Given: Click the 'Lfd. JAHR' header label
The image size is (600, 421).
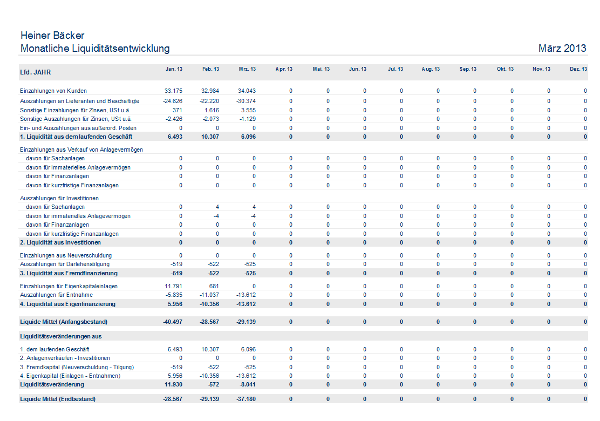Looking at the screenshot, I should [35, 72].
